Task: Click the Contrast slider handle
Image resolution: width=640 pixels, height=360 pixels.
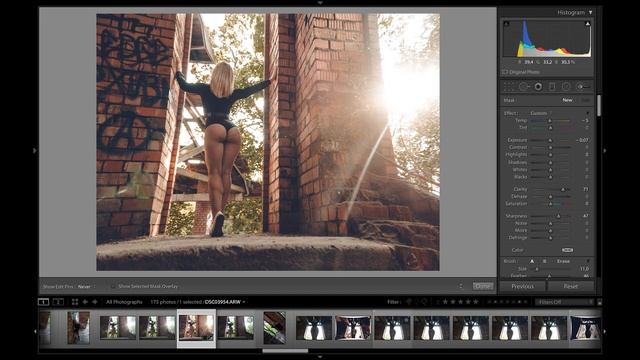Action: click(550, 147)
